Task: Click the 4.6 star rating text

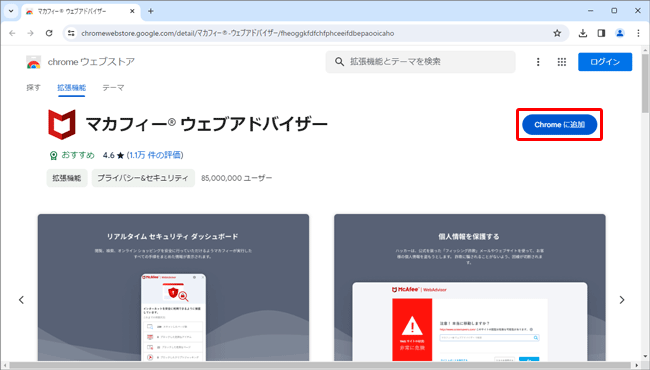Action: click(x=114, y=155)
